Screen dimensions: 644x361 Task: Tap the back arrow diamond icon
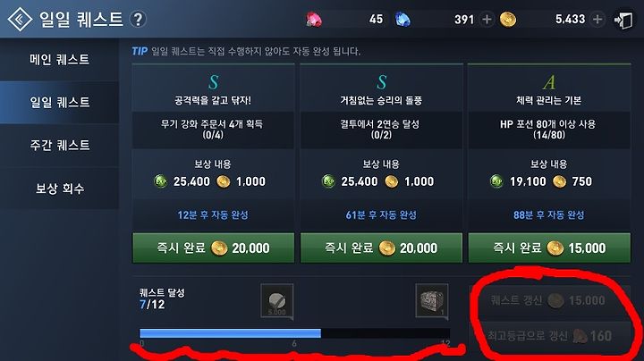coord(20,19)
